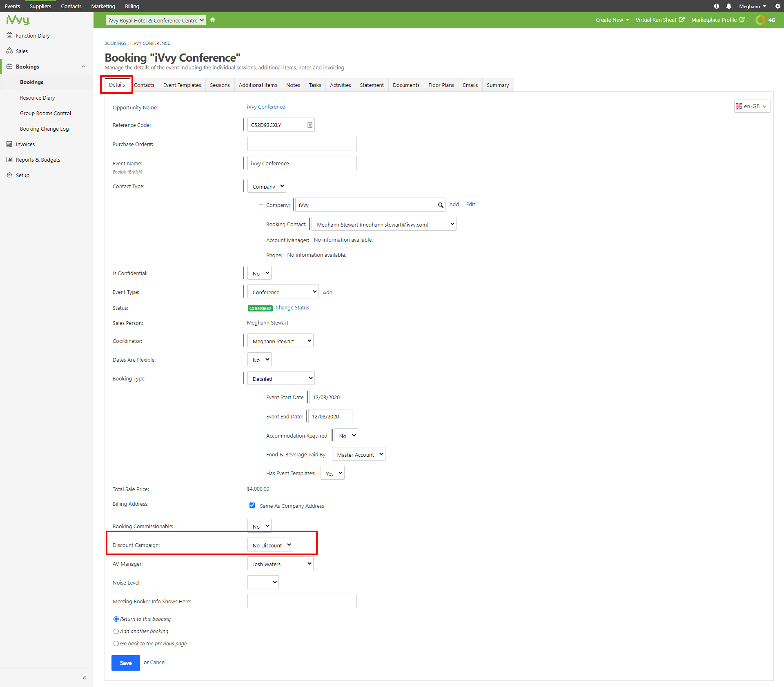
Task: Click the Sales sidebar icon
Action: tap(9, 51)
